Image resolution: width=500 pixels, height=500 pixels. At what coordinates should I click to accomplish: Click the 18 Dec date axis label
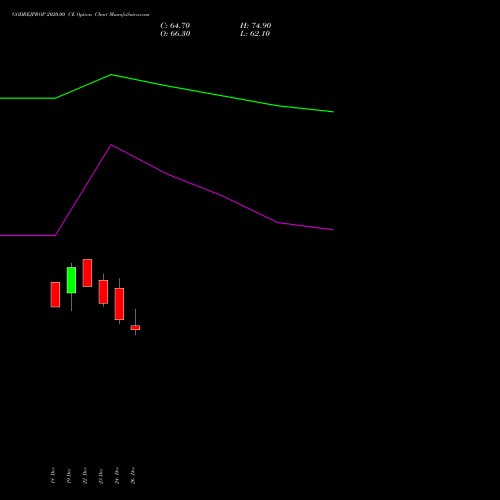tap(53, 475)
